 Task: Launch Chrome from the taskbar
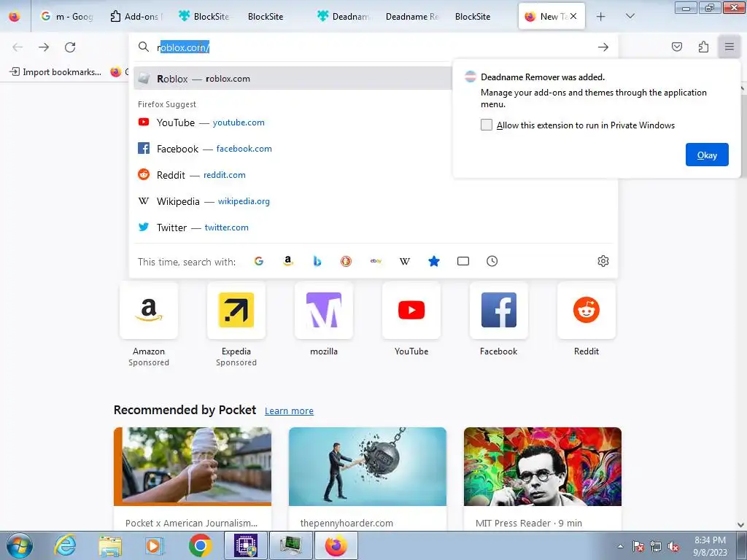(200, 545)
